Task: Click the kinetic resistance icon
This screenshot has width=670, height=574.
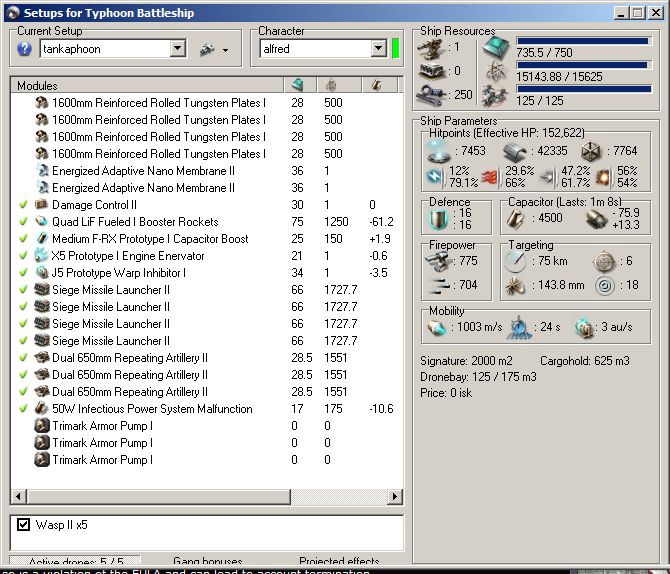Action: pos(548,177)
